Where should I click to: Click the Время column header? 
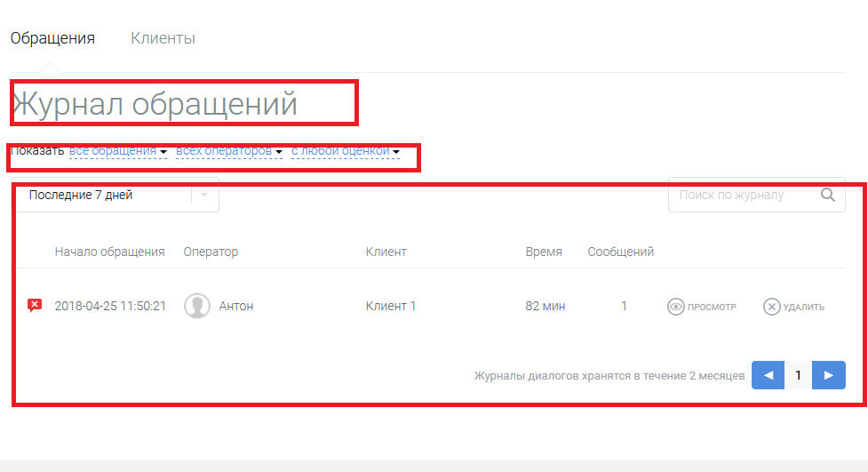[544, 252]
